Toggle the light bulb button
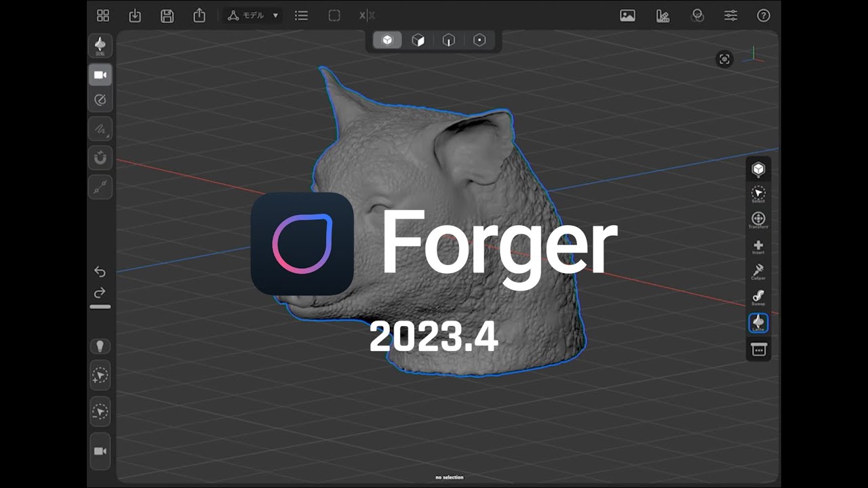Image resolution: width=868 pixels, height=488 pixels. (100, 346)
